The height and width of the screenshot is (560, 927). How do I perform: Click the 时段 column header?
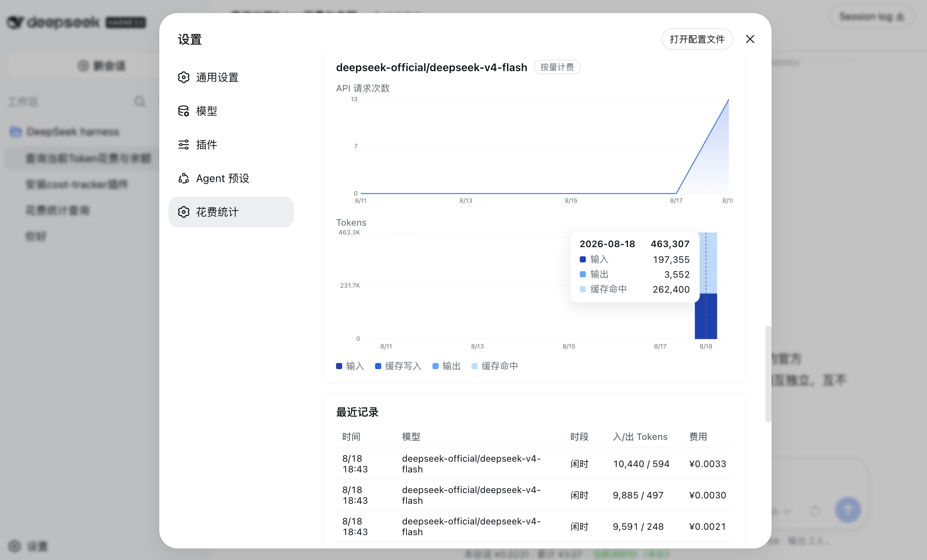click(579, 437)
